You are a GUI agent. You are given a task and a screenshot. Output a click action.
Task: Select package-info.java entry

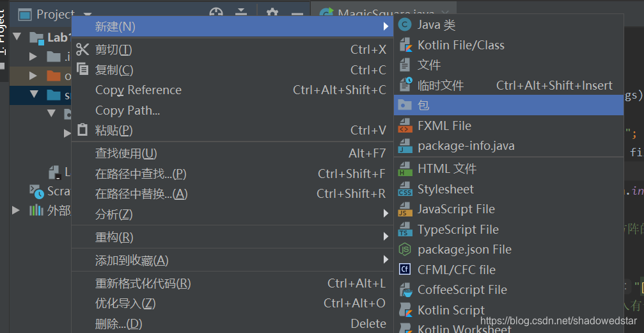508,145
